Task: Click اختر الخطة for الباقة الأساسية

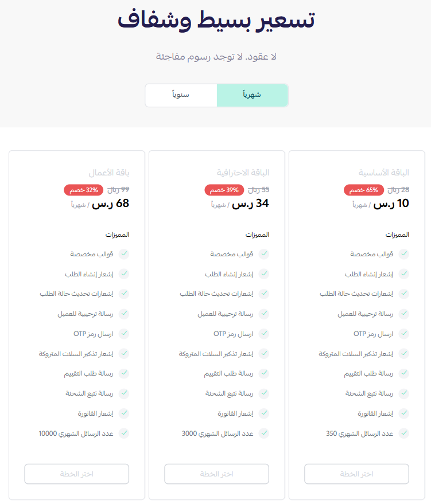Action: [356, 474]
